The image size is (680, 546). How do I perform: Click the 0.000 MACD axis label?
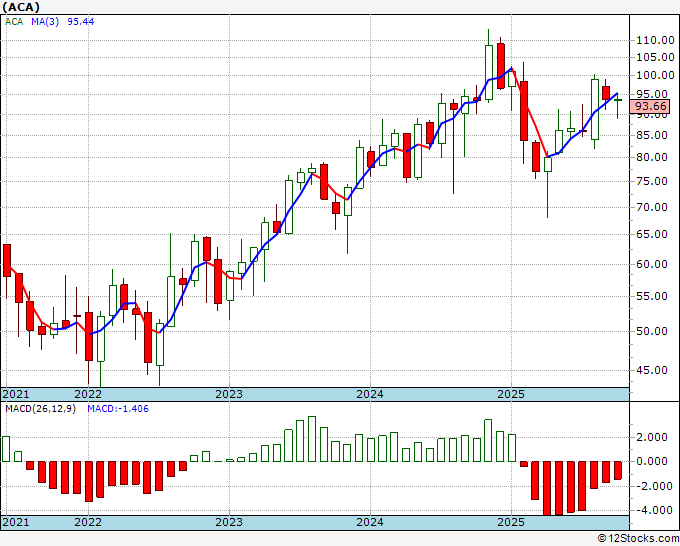point(652,461)
